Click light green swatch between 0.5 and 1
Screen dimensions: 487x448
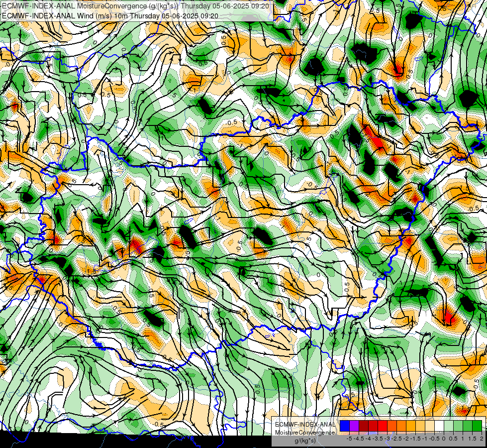(x=459, y=426)
